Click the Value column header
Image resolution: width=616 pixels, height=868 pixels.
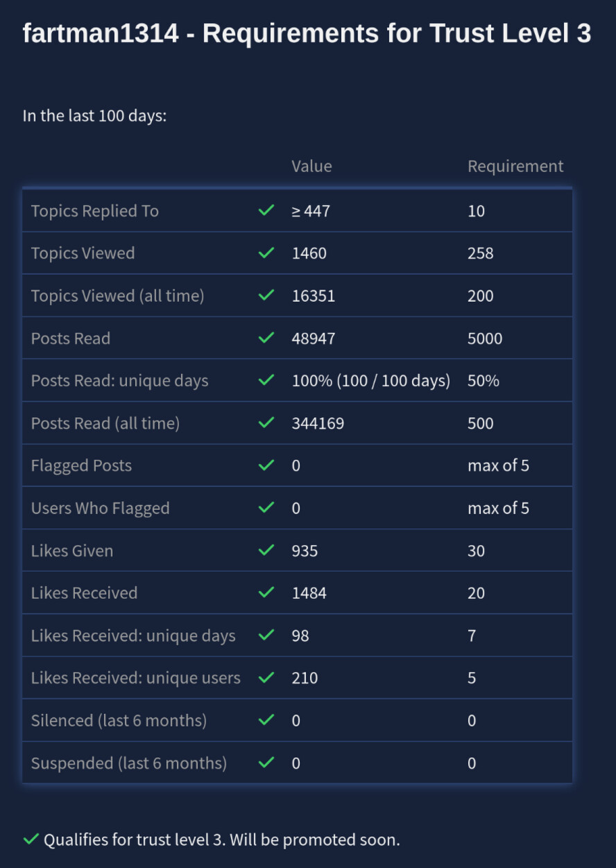(311, 167)
